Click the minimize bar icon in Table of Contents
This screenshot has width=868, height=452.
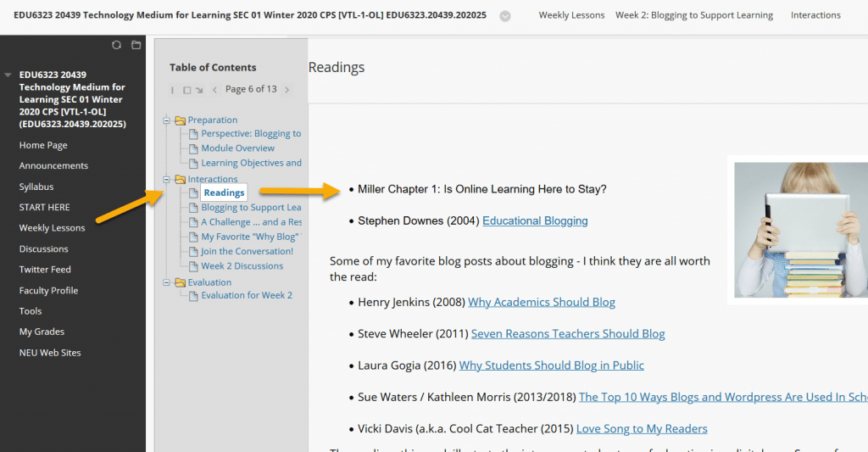(x=172, y=90)
